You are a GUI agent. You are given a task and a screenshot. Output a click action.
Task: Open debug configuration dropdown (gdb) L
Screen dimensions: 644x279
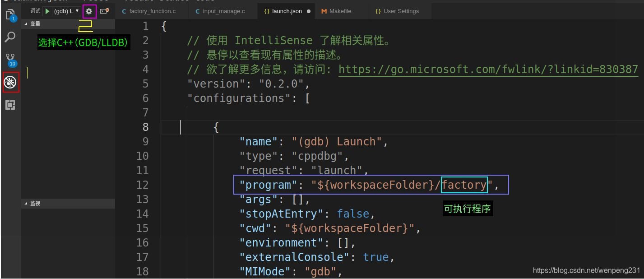coord(66,11)
